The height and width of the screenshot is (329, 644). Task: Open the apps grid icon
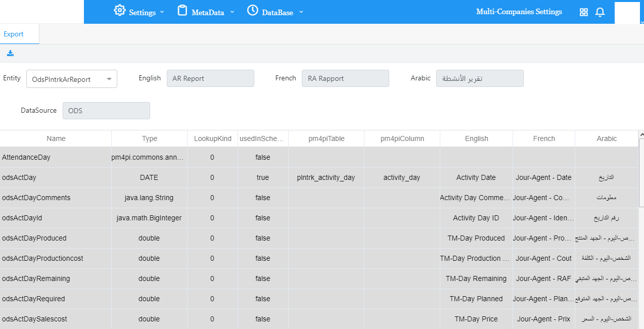584,12
